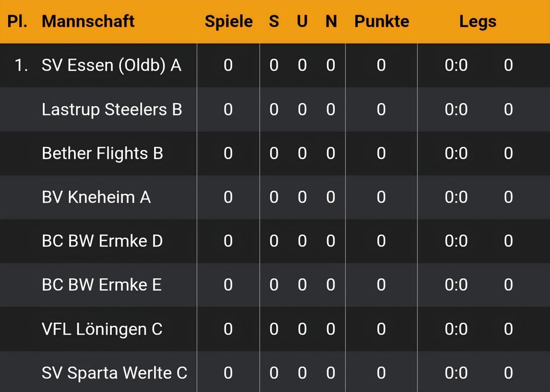Open BC BW Ermke E entry
The width and height of the screenshot is (550, 392).
(x=102, y=285)
